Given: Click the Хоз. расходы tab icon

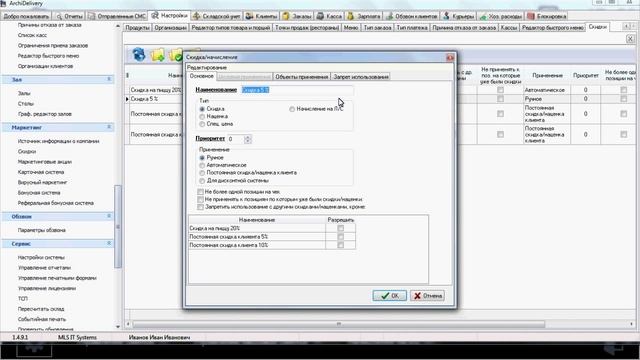Looking at the screenshot, I should (x=483, y=16).
